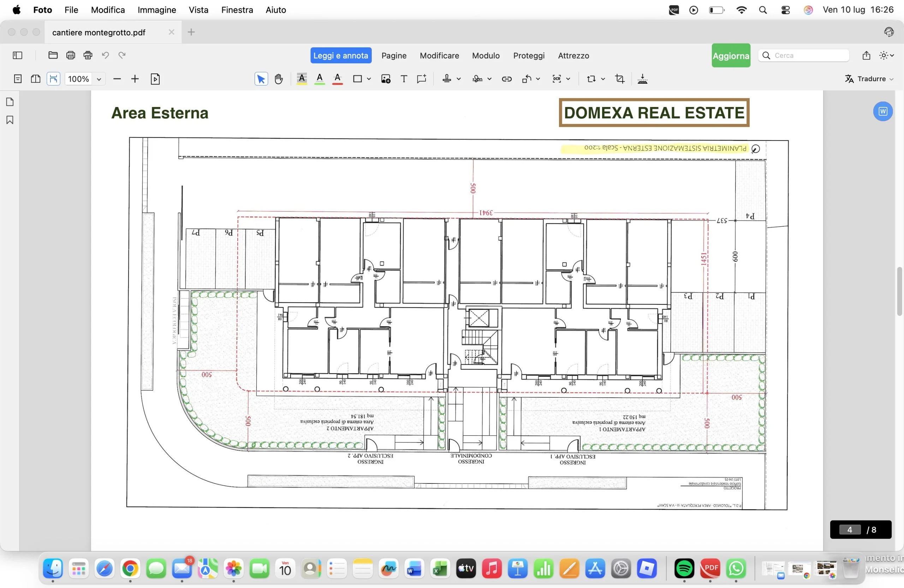
Task: Zoom out with the minus button
Action: point(117,79)
